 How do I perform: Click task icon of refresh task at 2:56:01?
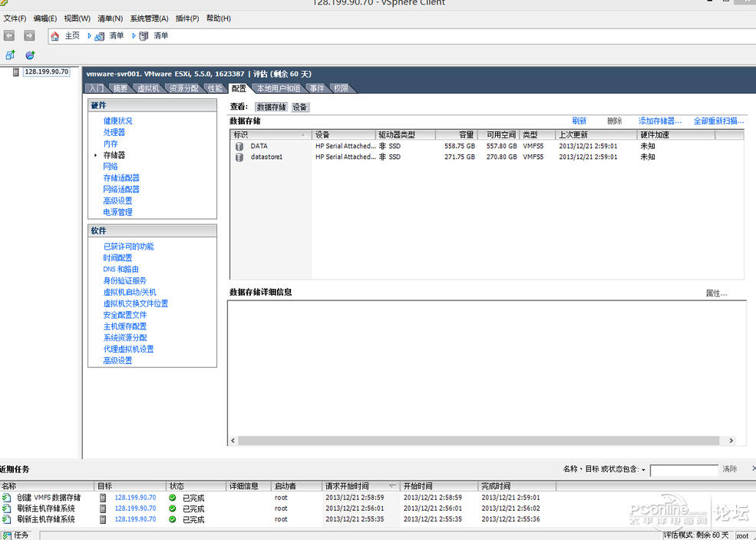[x=6, y=509]
